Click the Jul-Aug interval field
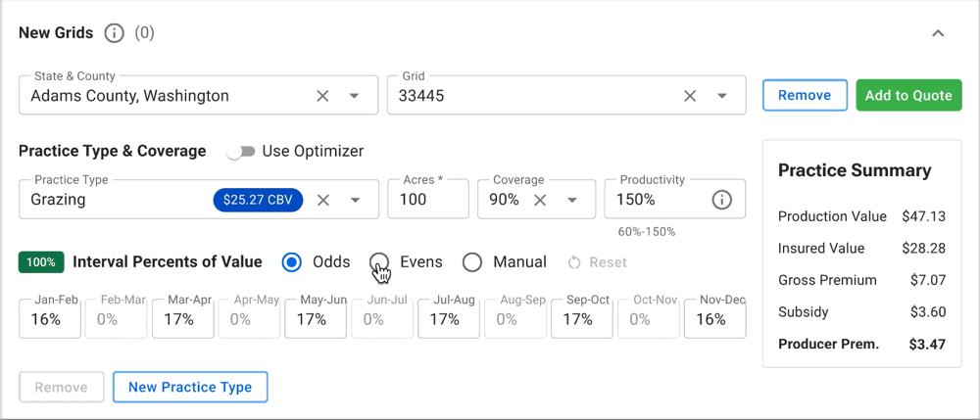Image resolution: width=980 pixels, height=420 pixels. pos(449,319)
